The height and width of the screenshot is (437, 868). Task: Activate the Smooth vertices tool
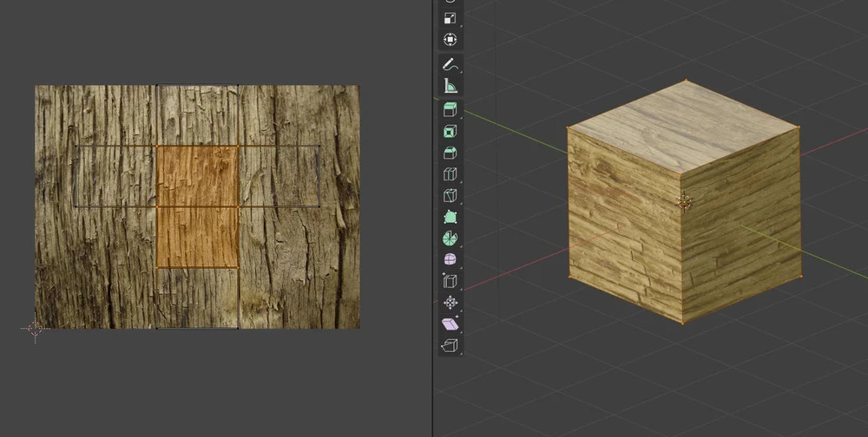[450, 260]
